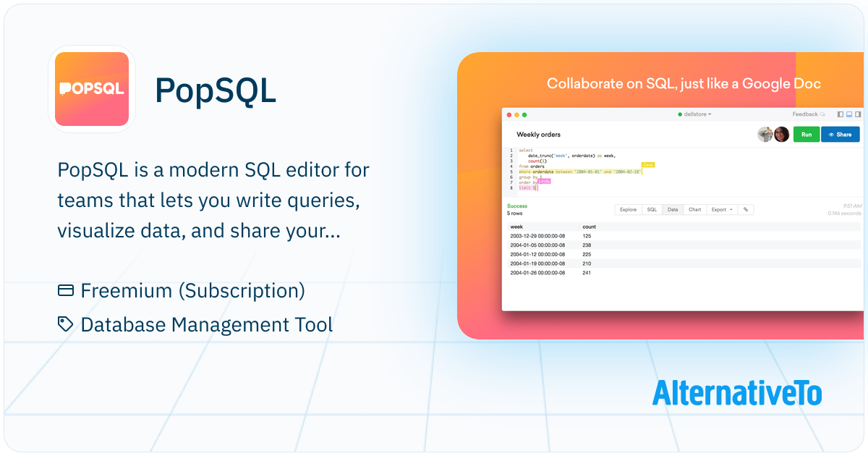The image size is (868, 456).
Task: Click Linda's collaborator avatar
Action: pyautogui.click(x=781, y=134)
